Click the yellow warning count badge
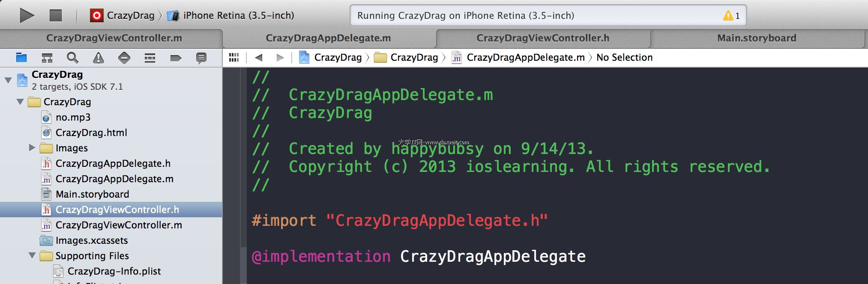 (x=732, y=16)
